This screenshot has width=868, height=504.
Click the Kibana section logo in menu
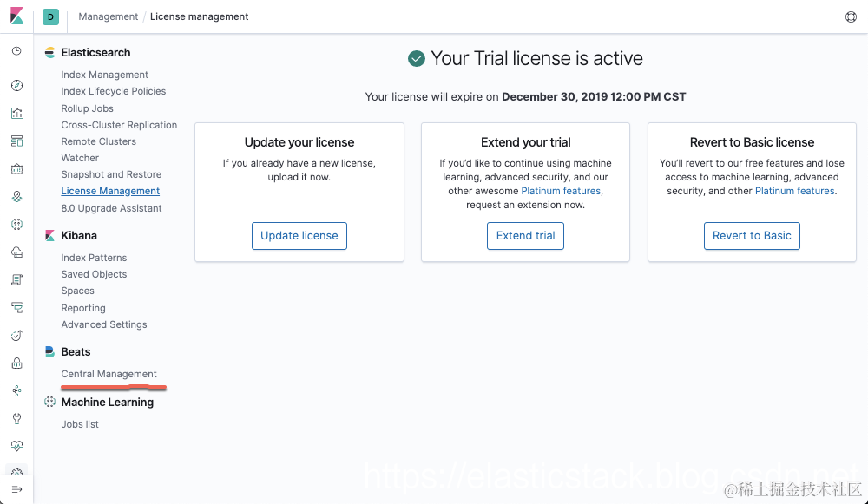point(49,236)
